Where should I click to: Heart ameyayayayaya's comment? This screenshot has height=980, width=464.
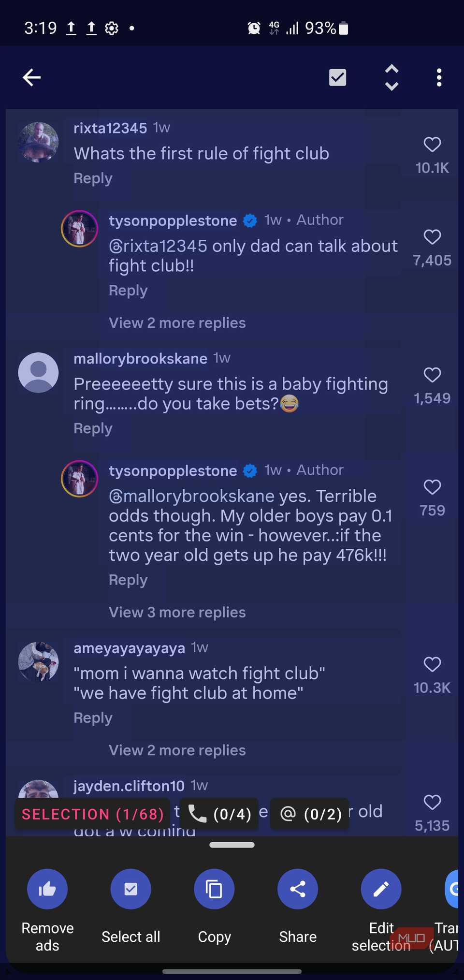coord(432,664)
